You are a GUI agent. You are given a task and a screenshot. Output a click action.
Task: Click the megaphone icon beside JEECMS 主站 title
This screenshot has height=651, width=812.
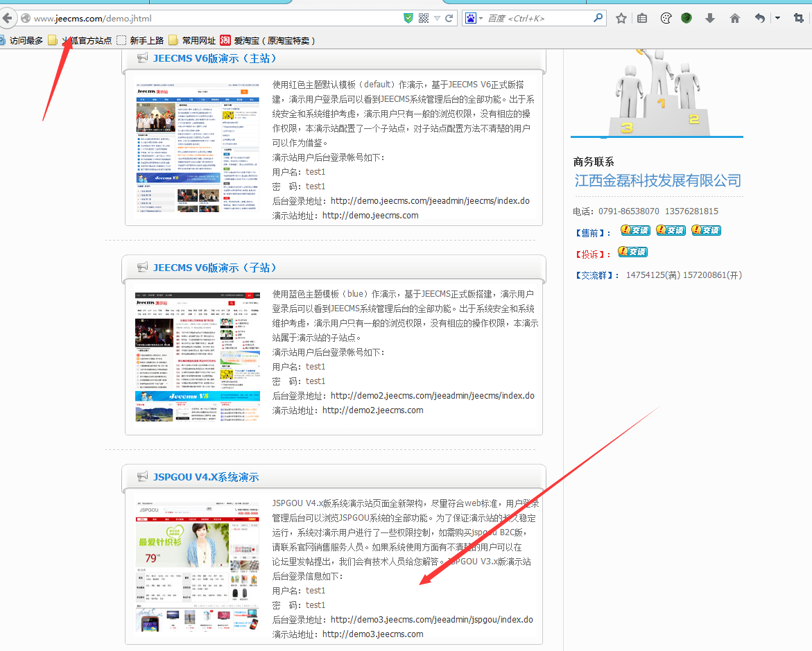[142, 58]
